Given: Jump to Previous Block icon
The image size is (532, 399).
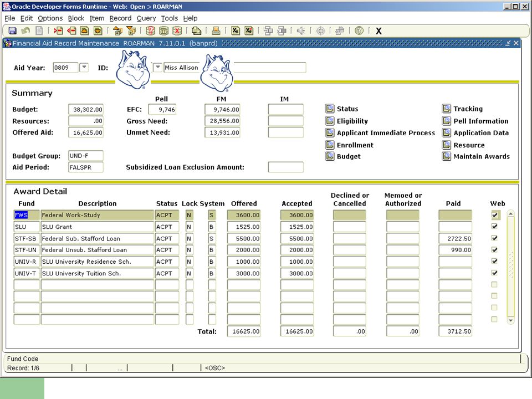Looking at the screenshot, I should 117,31.
